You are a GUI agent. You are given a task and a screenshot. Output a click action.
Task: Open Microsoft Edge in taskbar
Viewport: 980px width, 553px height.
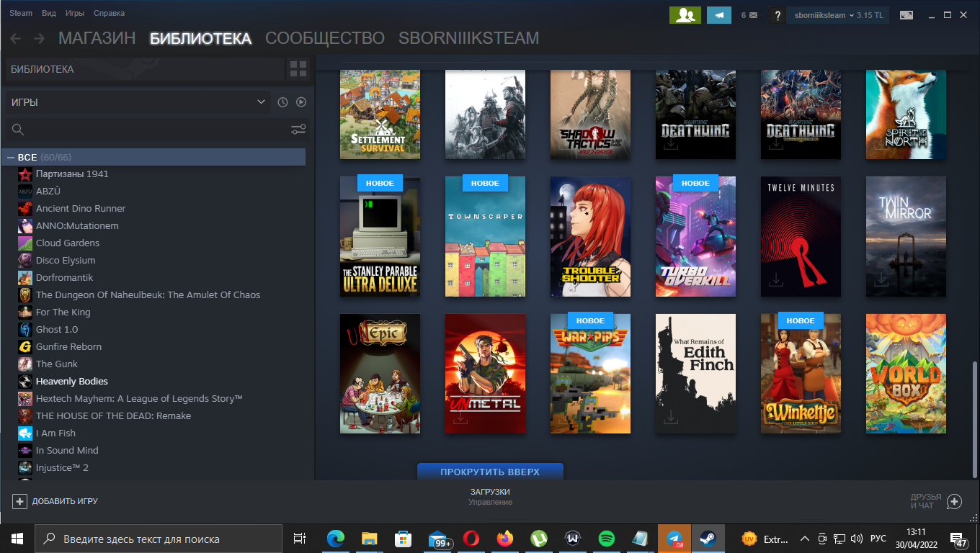point(336,539)
